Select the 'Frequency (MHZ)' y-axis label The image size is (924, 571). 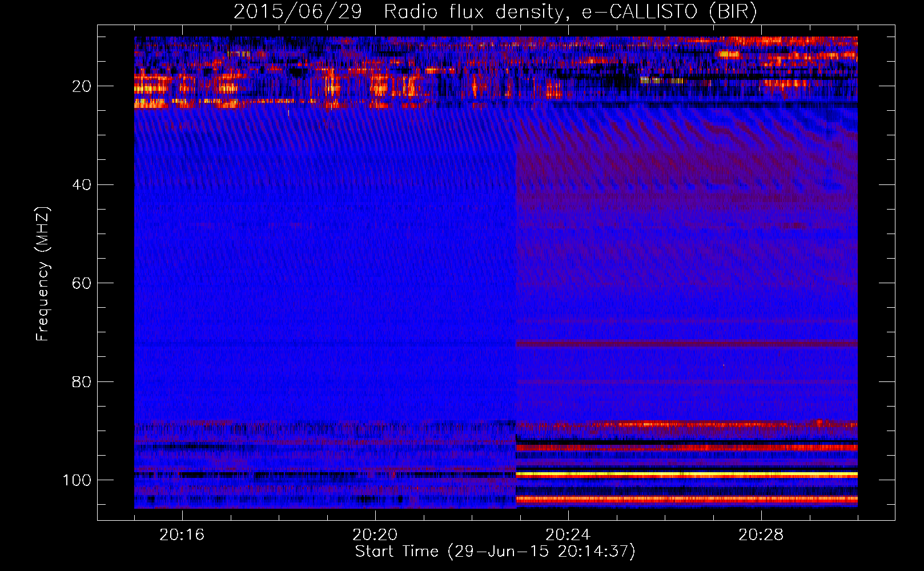(x=43, y=274)
